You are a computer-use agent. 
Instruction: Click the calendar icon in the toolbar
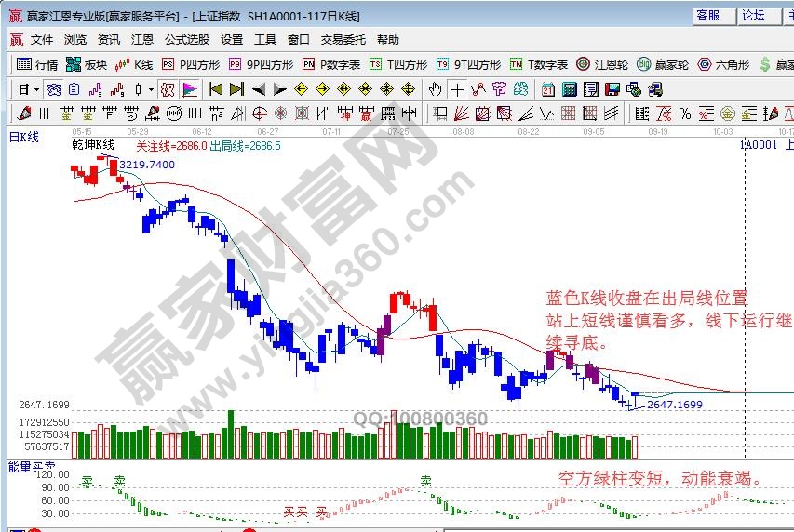point(547,89)
